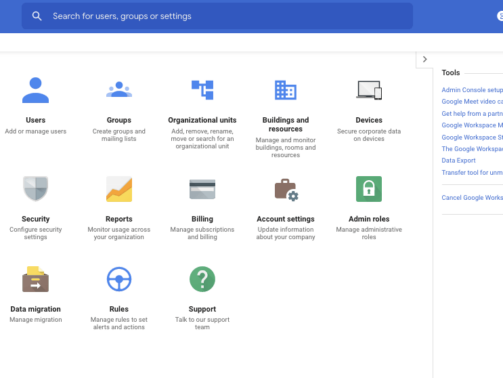Click 'Update information about your company' text

(x=285, y=233)
